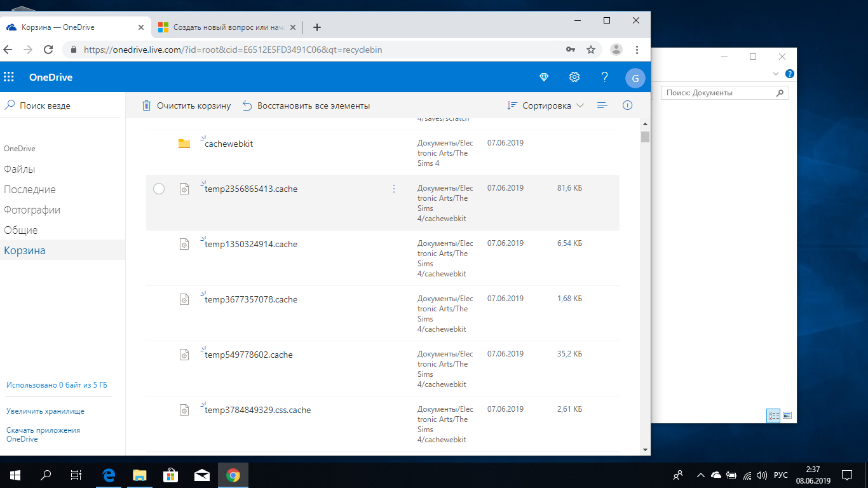
Task: Switch the list view layout icon
Action: point(603,105)
